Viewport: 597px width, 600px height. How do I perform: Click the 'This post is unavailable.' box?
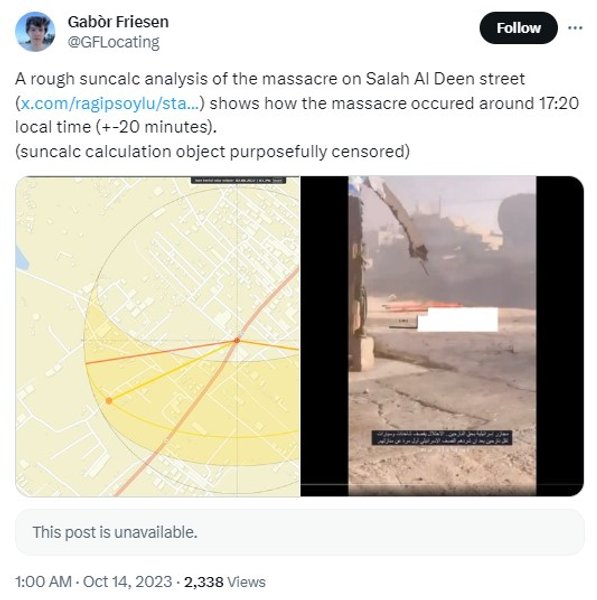(x=300, y=532)
